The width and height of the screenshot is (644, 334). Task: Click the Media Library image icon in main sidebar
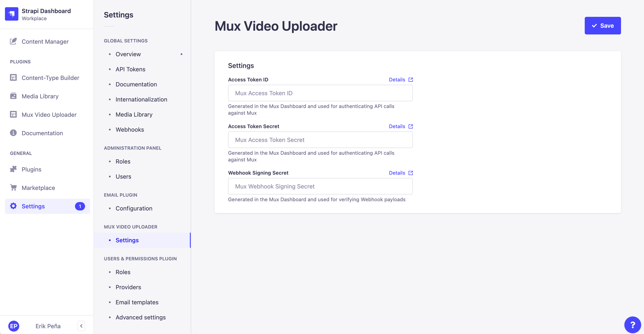pos(13,96)
